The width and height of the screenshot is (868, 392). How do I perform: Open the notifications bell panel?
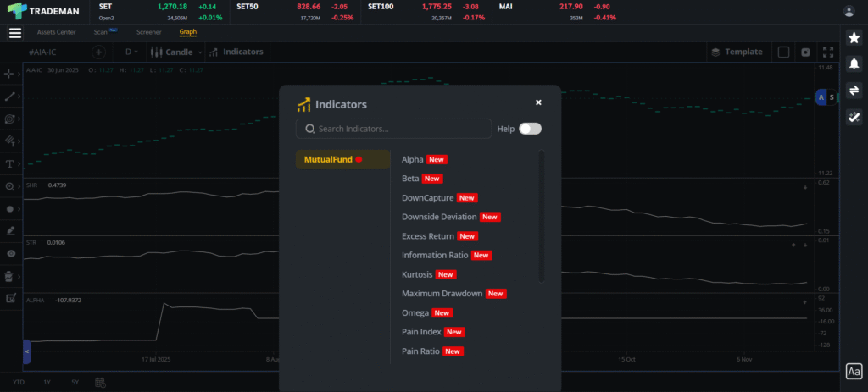click(854, 64)
